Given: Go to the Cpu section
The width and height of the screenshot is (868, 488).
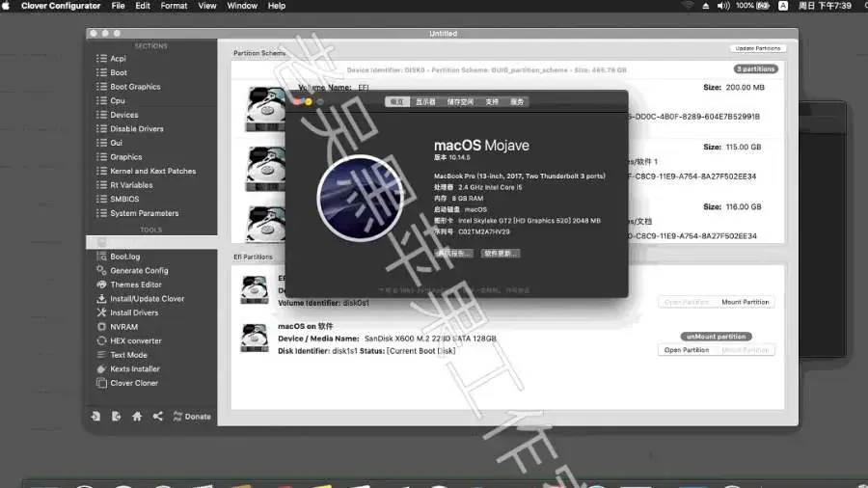Looking at the screenshot, I should click(x=117, y=100).
